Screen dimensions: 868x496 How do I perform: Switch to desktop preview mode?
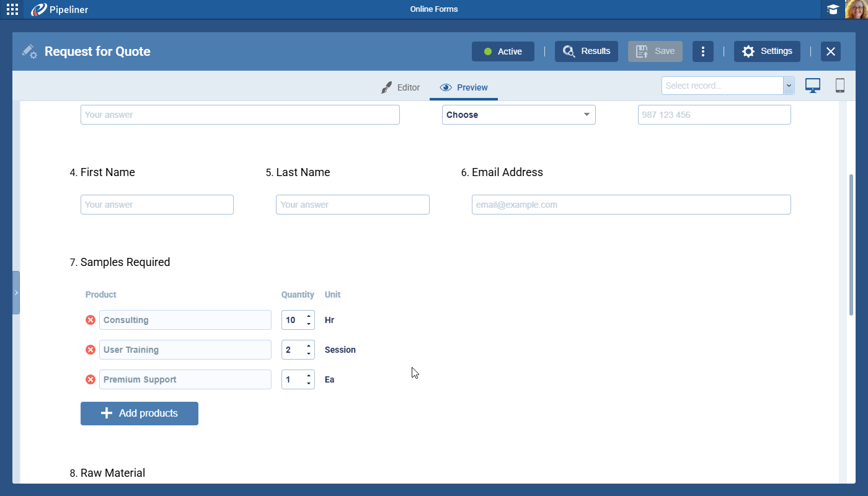tap(812, 86)
